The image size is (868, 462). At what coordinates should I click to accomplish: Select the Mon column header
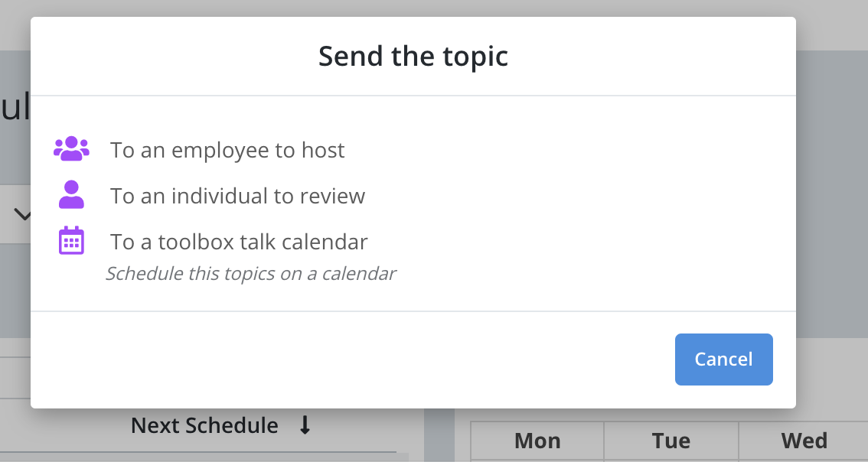(x=536, y=441)
